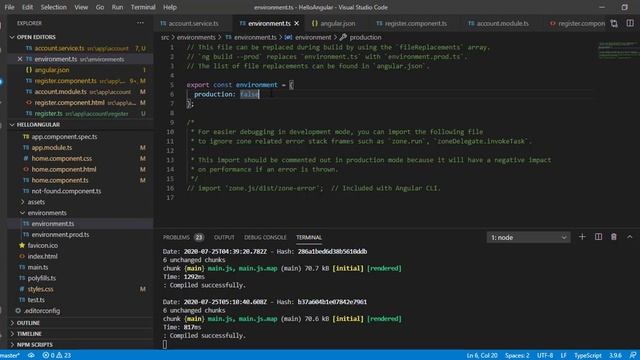Screen dimensions: 640x360
Task: Click the errors and warnings status indicator
Action: [57, 356]
